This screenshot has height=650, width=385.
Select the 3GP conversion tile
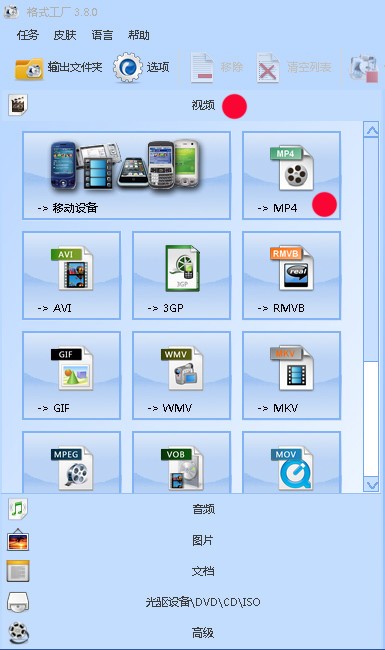182,275
